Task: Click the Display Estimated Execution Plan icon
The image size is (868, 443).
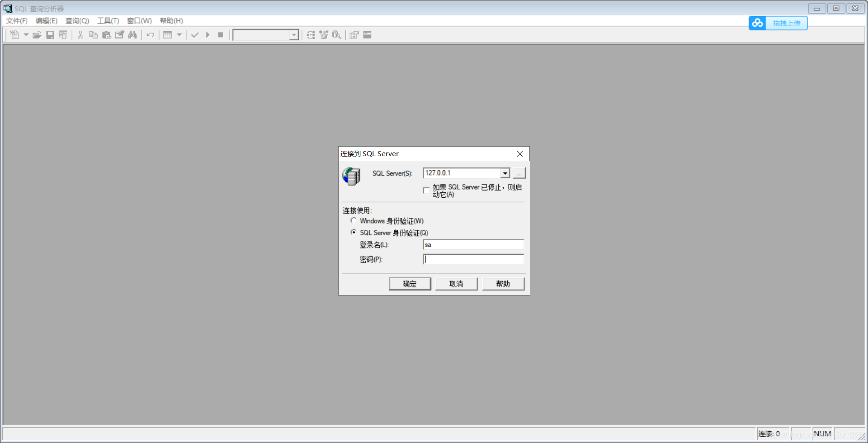Action: click(311, 35)
